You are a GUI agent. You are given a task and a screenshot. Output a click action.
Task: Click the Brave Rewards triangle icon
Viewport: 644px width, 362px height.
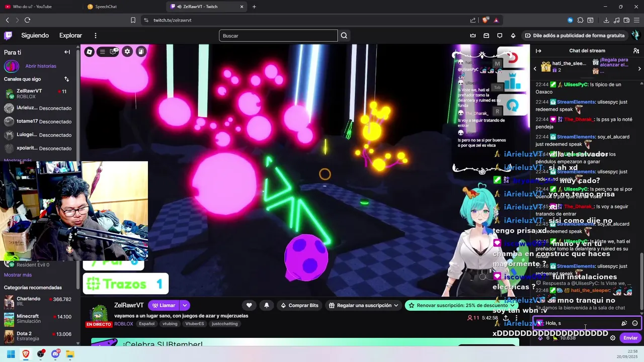click(x=496, y=20)
